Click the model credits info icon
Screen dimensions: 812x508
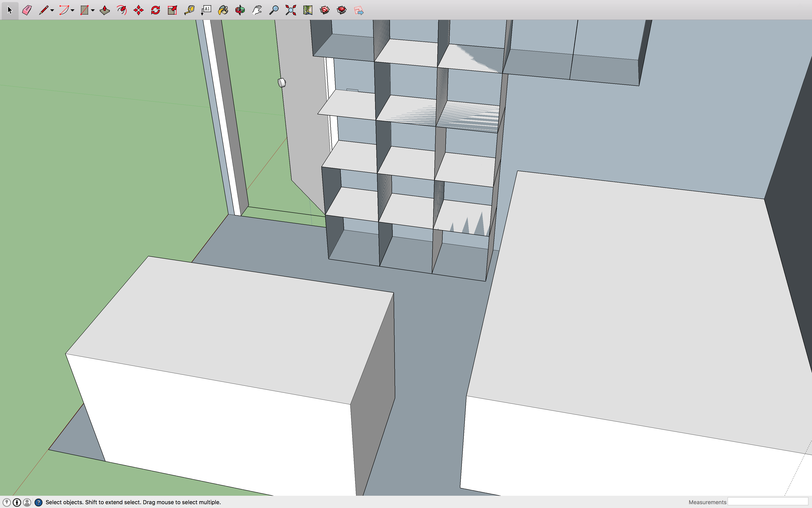17,502
